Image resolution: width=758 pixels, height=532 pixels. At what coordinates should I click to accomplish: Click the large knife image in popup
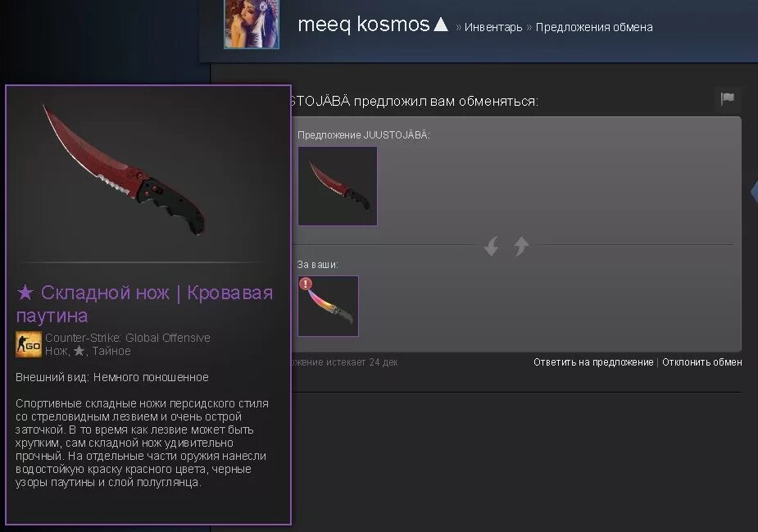coord(124,169)
